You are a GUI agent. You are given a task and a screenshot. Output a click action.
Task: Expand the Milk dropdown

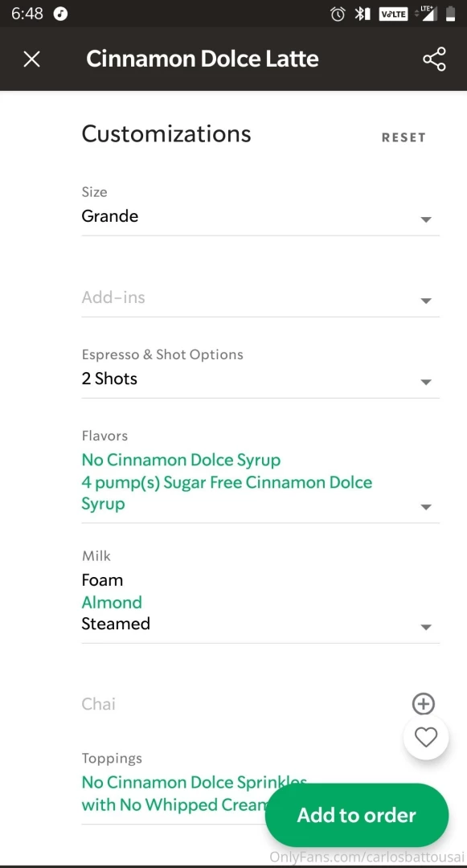425,626
